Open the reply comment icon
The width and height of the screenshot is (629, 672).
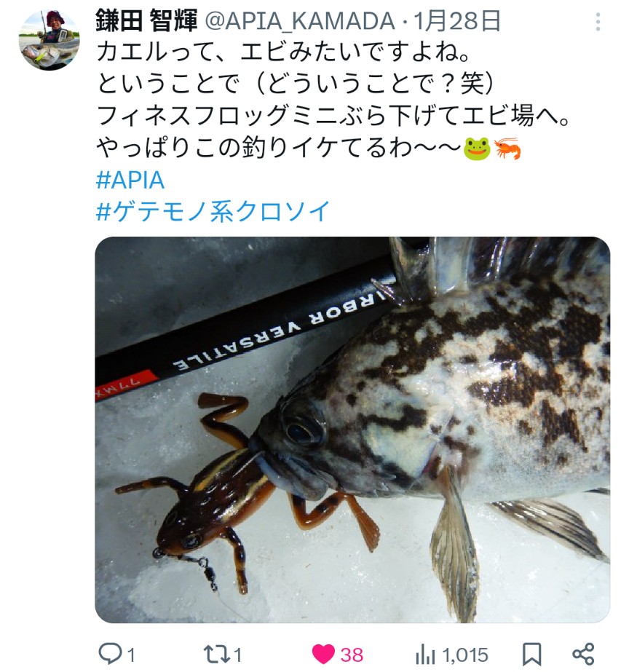[x=111, y=654]
